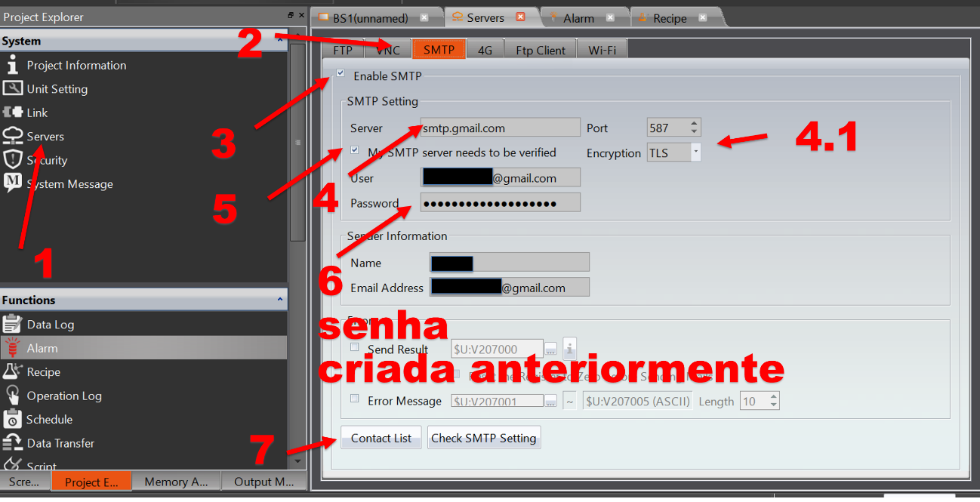The width and height of the screenshot is (980, 502).
Task: Open Schedule calendar icon
Action: point(12,419)
